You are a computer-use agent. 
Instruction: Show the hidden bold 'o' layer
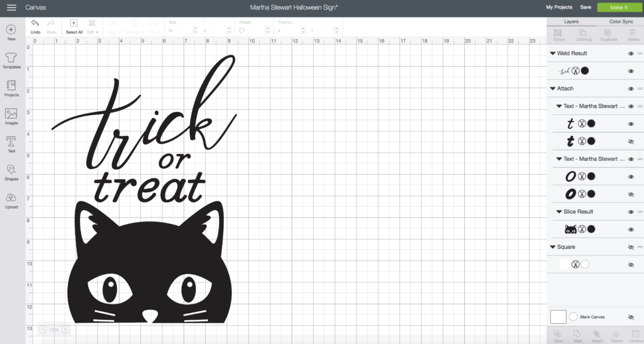pyautogui.click(x=630, y=194)
